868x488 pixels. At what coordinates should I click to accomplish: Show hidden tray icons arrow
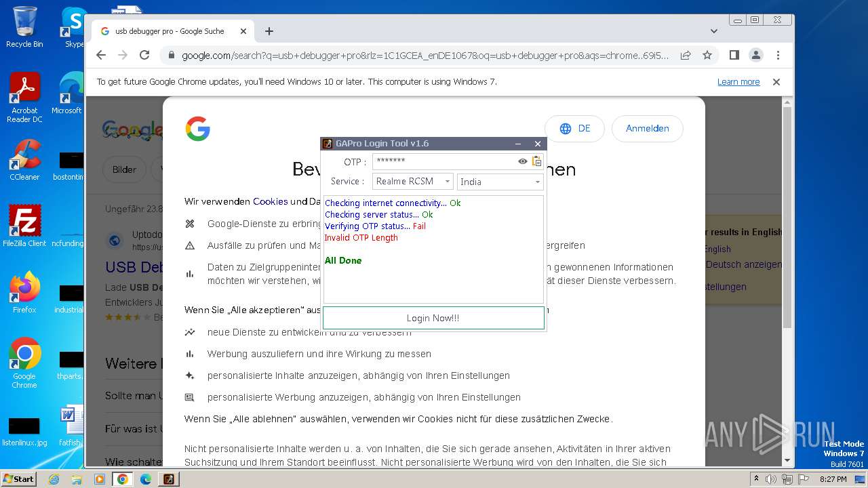coord(756,479)
